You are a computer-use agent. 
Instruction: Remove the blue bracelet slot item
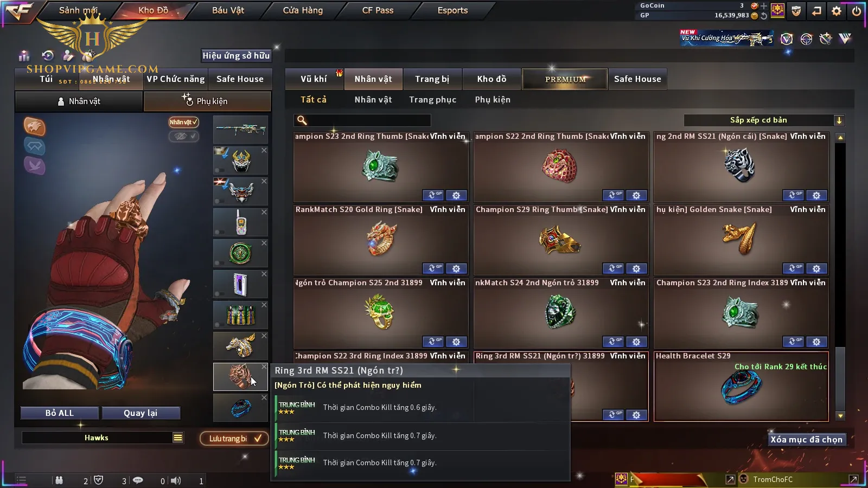coord(264,397)
